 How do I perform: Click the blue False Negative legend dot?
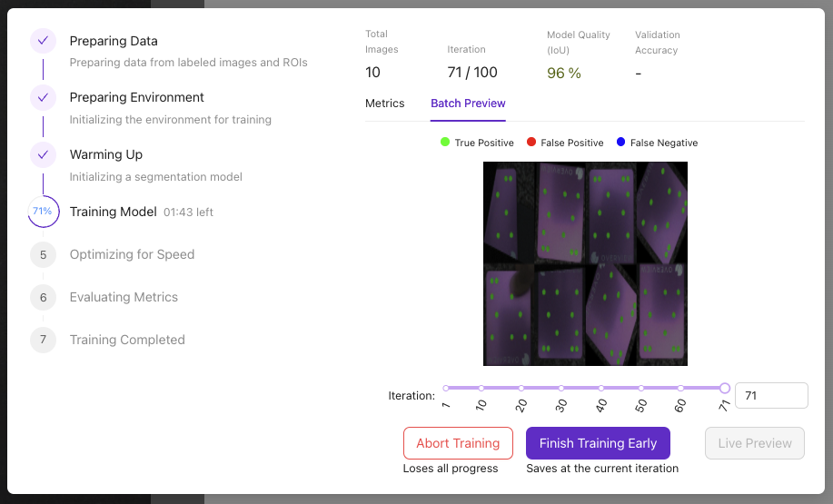[x=620, y=143]
